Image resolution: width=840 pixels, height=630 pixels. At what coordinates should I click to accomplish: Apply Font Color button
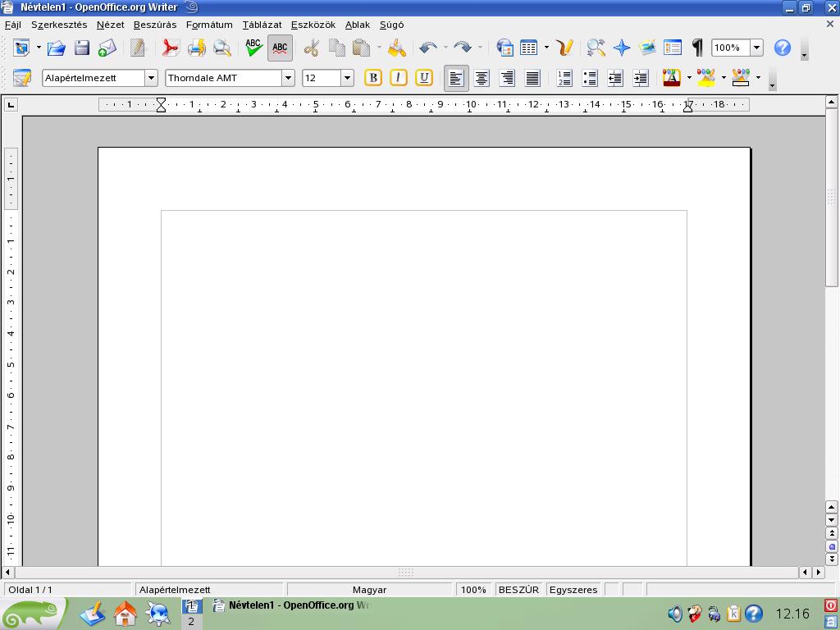point(671,78)
